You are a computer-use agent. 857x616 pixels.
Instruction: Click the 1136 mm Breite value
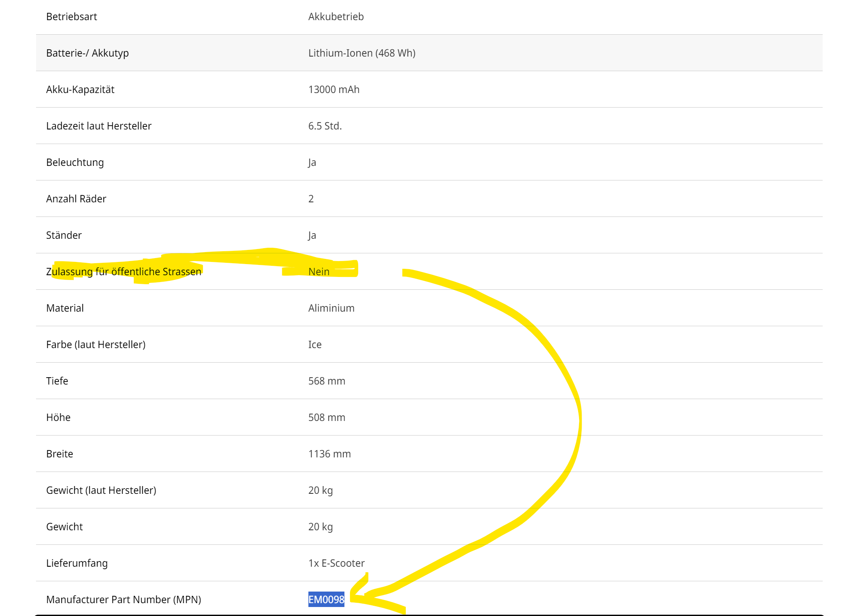[x=329, y=454]
